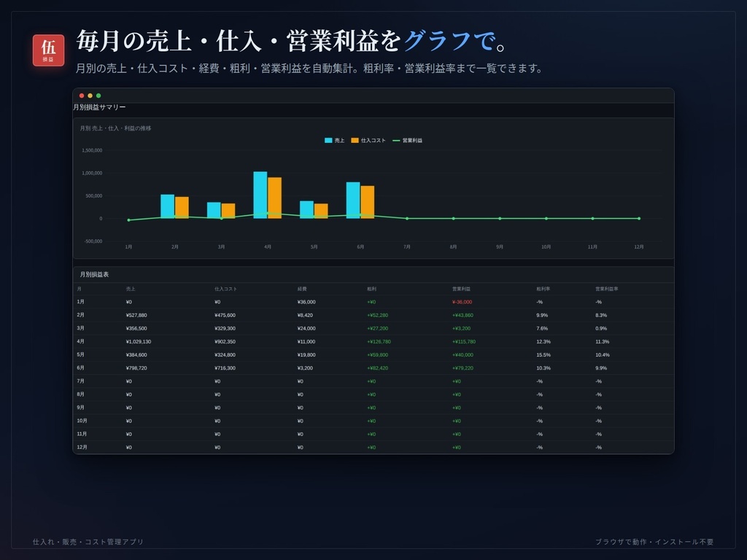The height and width of the screenshot is (560, 747).
Task: Click the ¥1,029,130 sales cell
Action: point(139,341)
